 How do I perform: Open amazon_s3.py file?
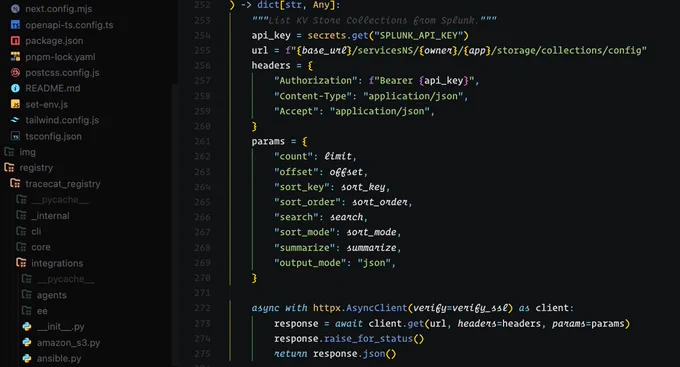pyautogui.click(x=69, y=343)
